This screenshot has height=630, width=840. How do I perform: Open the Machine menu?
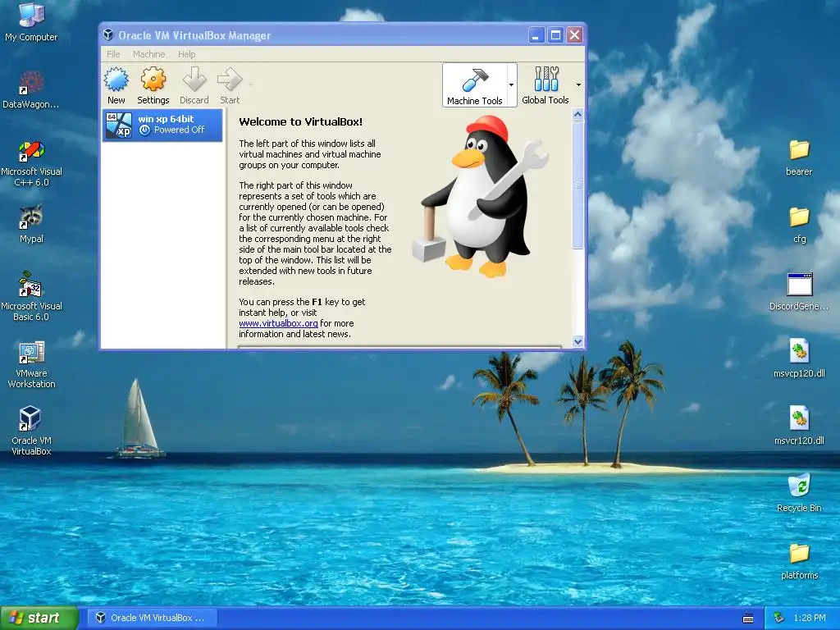coord(149,54)
